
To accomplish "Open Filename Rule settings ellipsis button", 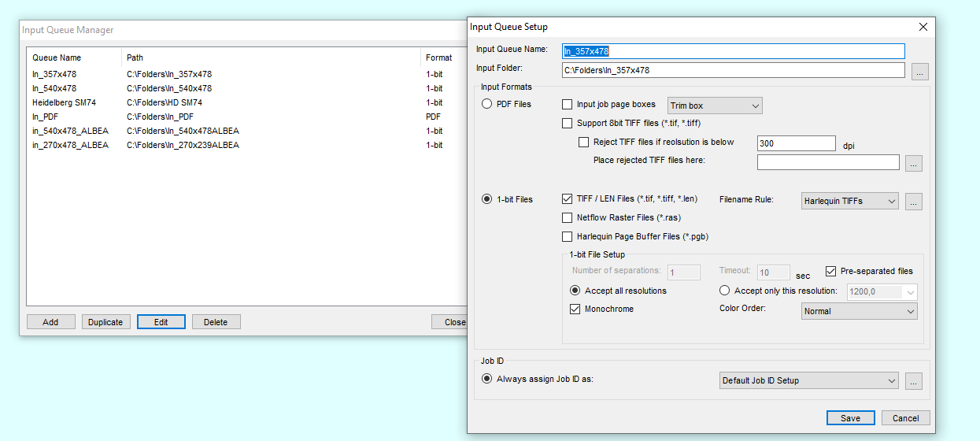I will tap(913, 202).
